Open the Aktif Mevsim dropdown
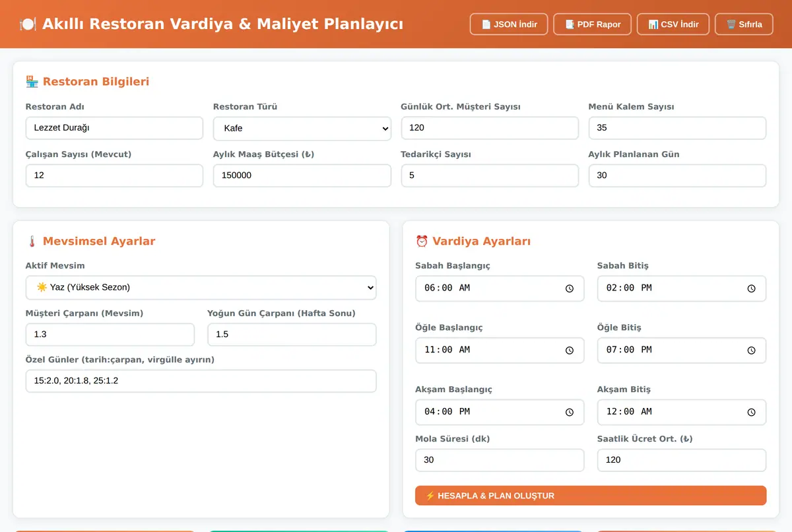The height and width of the screenshot is (532, 792). [201, 287]
